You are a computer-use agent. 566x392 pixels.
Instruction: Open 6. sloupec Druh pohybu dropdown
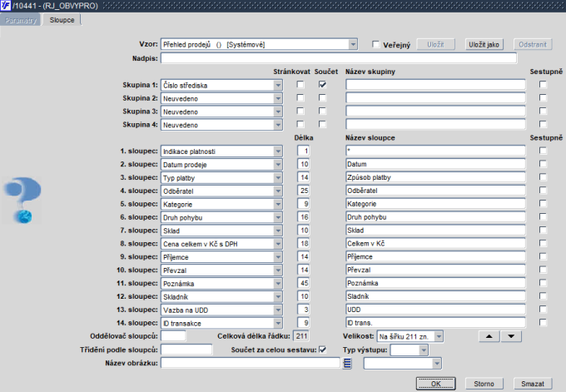click(277, 217)
